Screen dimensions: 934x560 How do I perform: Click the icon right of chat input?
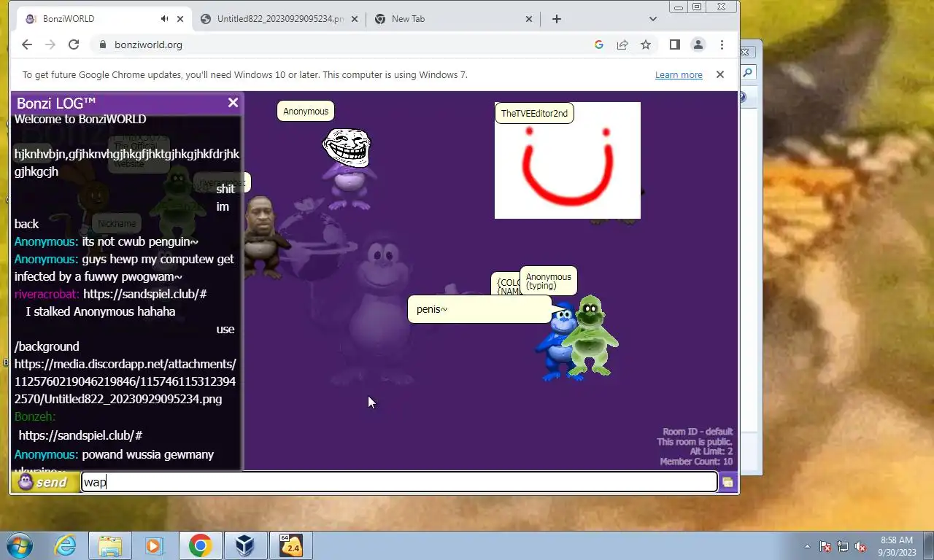(727, 482)
